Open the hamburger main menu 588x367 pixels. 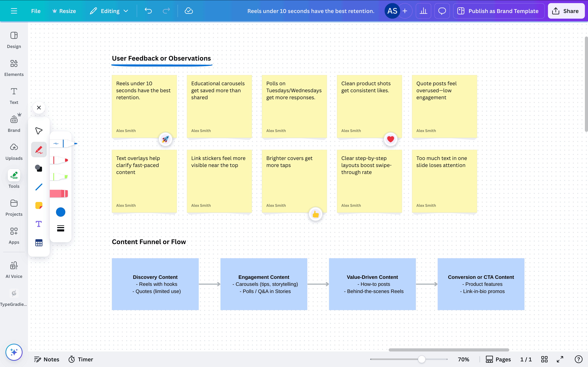14,11
